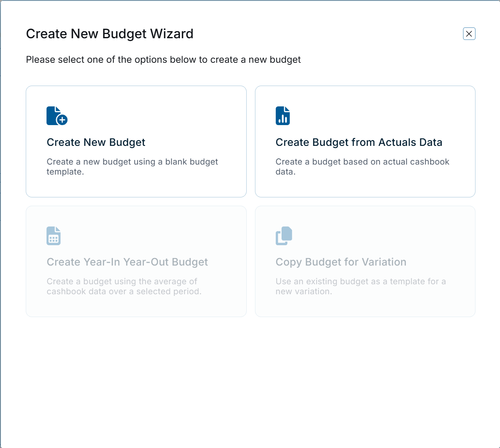
Task: Click the average of cashbook data description
Action: [124, 286]
